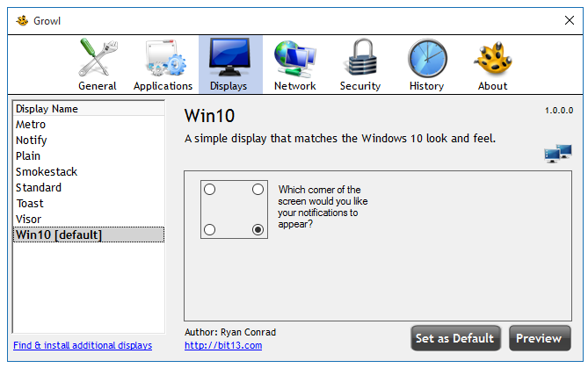Close the Growl window
The image size is (588, 368).
click(570, 20)
